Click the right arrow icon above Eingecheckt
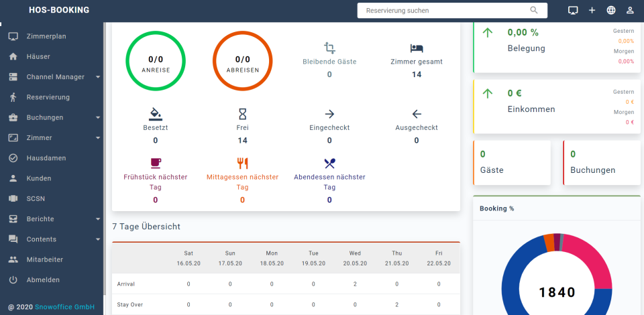 click(x=329, y=114)
